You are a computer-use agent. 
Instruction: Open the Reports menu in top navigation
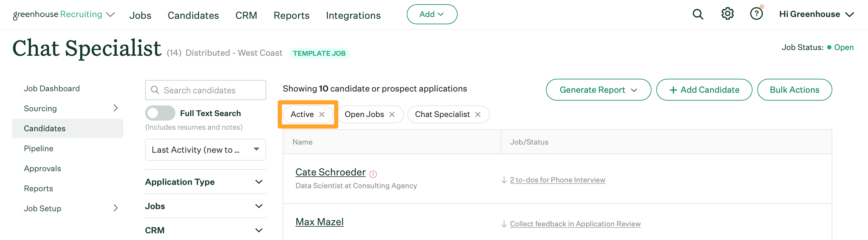[x=291, y=15]
